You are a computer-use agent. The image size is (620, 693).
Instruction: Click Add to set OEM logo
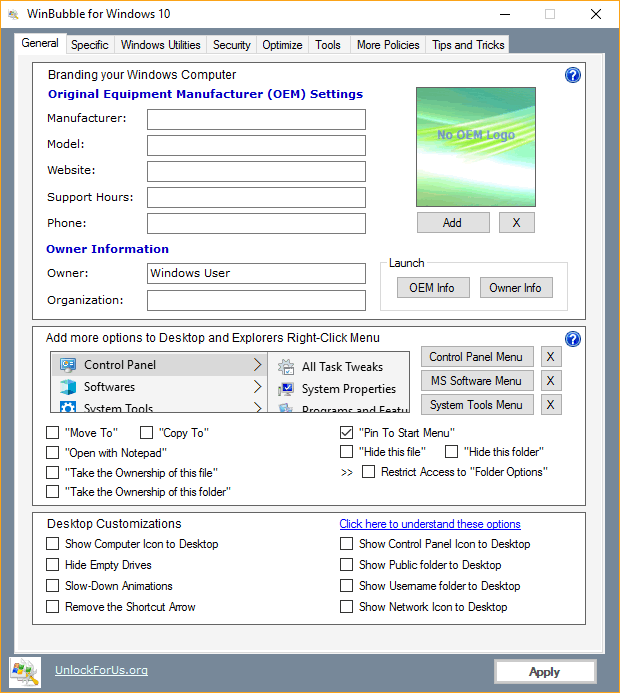[x=453, y=222]
